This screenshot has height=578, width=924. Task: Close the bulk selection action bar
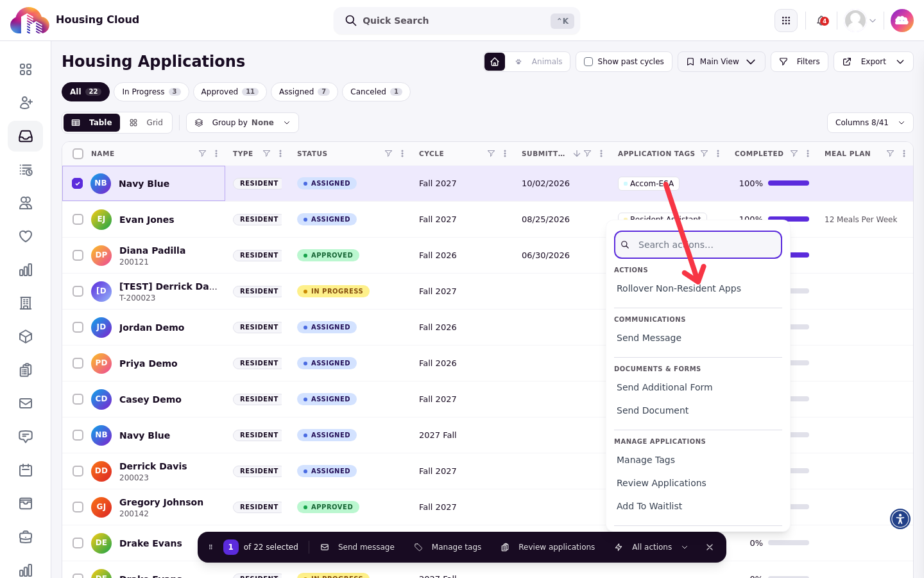coord(710,547)
